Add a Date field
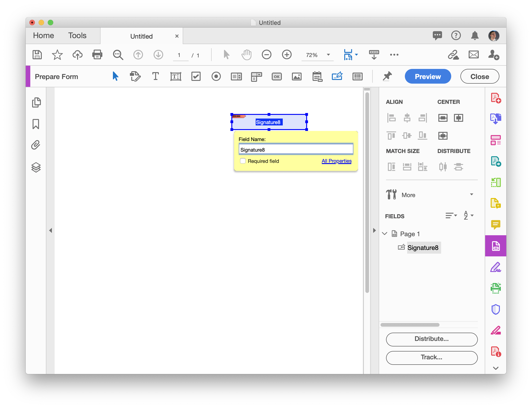Viewport: 532px width, 408px height. tap(317, 76)
